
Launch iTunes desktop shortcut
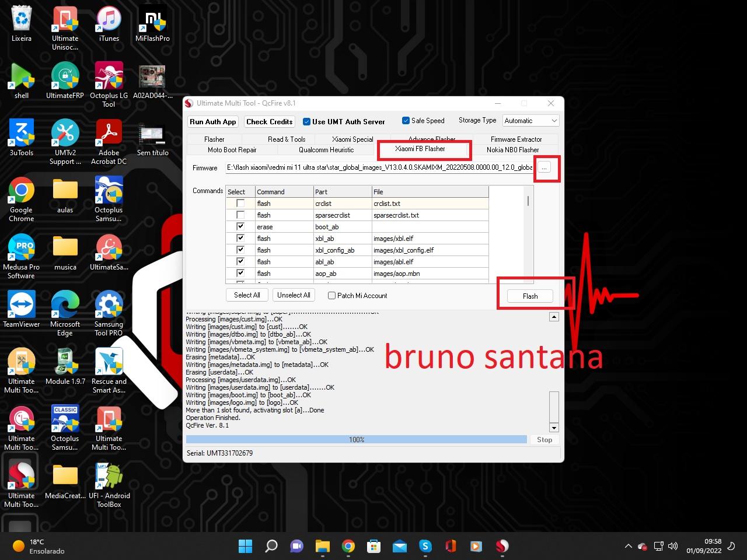[x=109, y=23]
